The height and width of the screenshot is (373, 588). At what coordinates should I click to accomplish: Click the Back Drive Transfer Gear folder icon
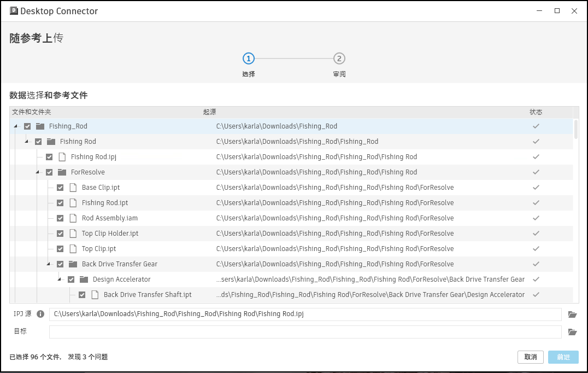click(73, 264)
